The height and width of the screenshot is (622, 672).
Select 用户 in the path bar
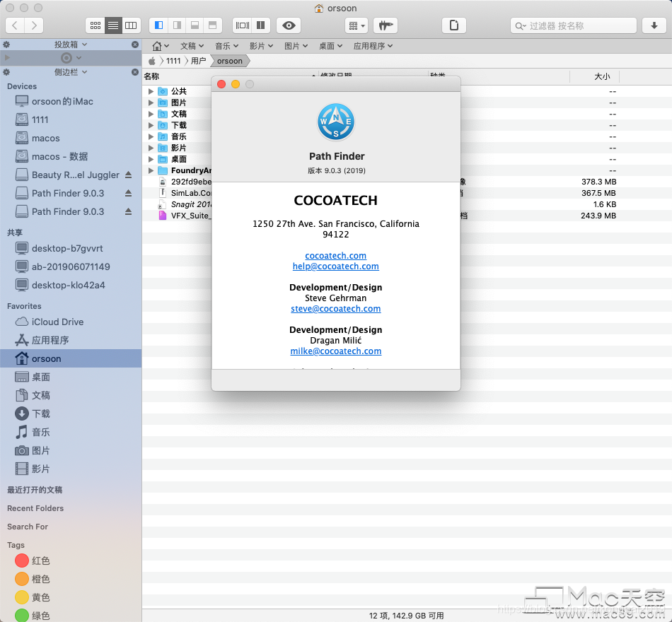pyautogui.click(x=199, y=61)
